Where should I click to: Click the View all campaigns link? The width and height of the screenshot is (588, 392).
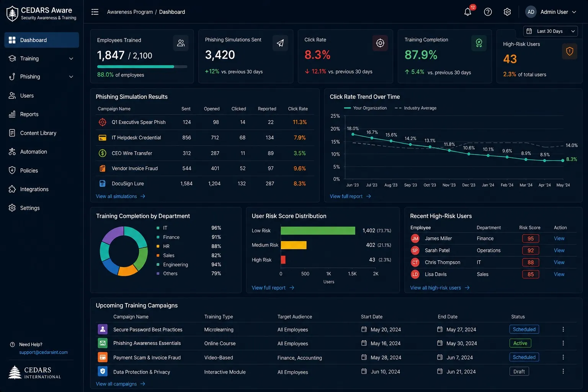[120, 384]
